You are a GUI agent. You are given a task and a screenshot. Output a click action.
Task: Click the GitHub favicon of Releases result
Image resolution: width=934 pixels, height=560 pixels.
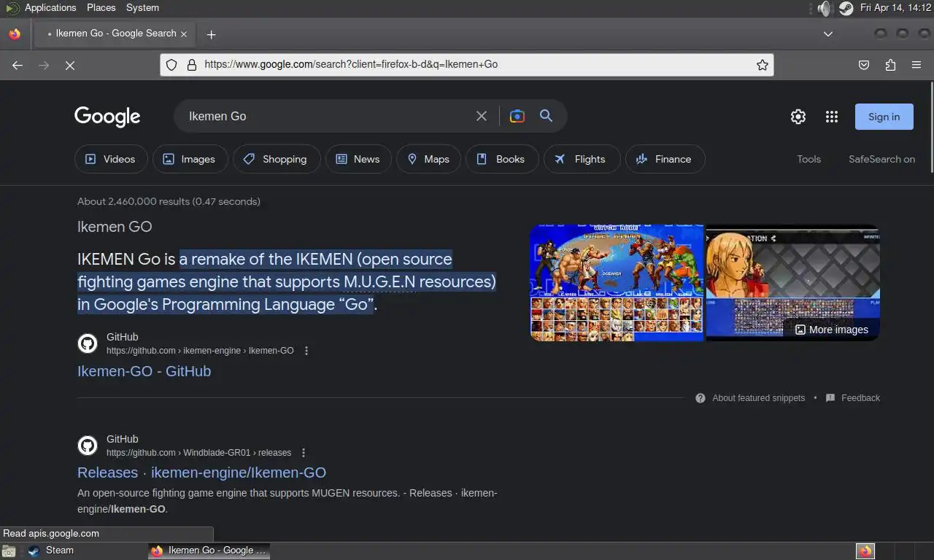(88, 446)
